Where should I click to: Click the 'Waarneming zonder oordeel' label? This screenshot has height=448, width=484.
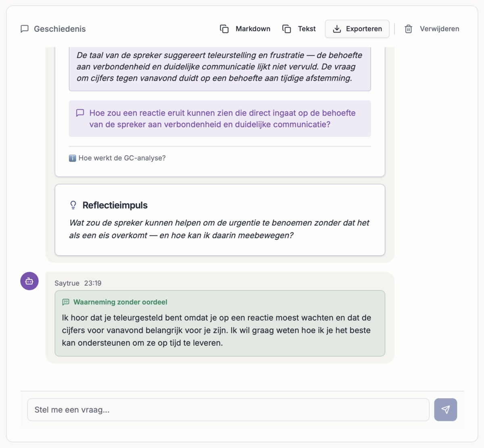point(120,302)
